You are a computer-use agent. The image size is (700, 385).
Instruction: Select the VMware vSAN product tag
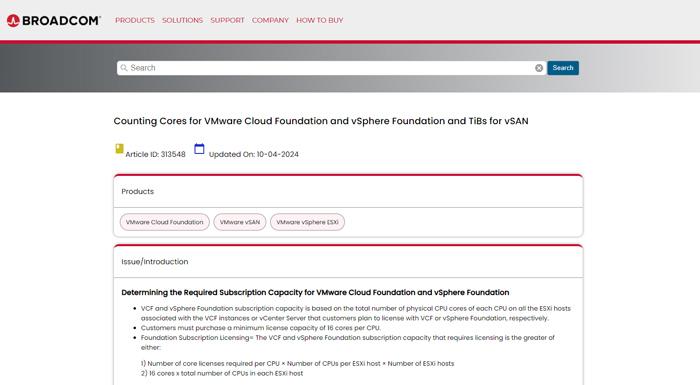click(x=240, y=222)
